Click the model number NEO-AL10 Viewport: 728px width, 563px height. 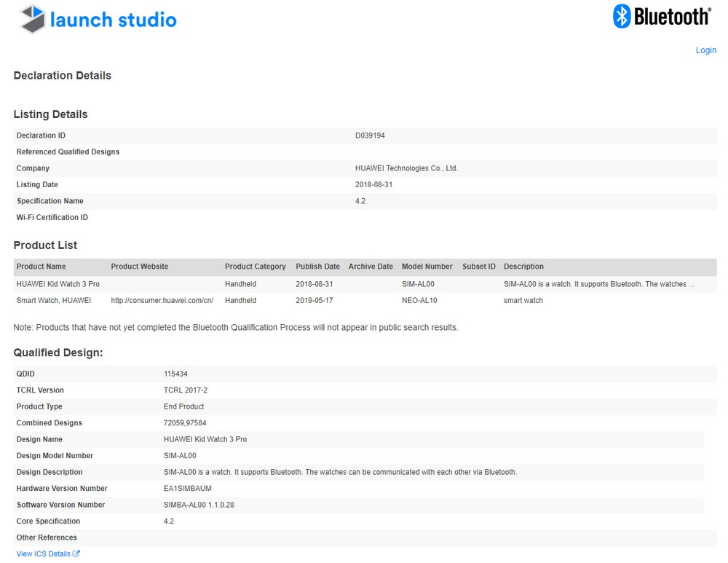click(419, 301)
